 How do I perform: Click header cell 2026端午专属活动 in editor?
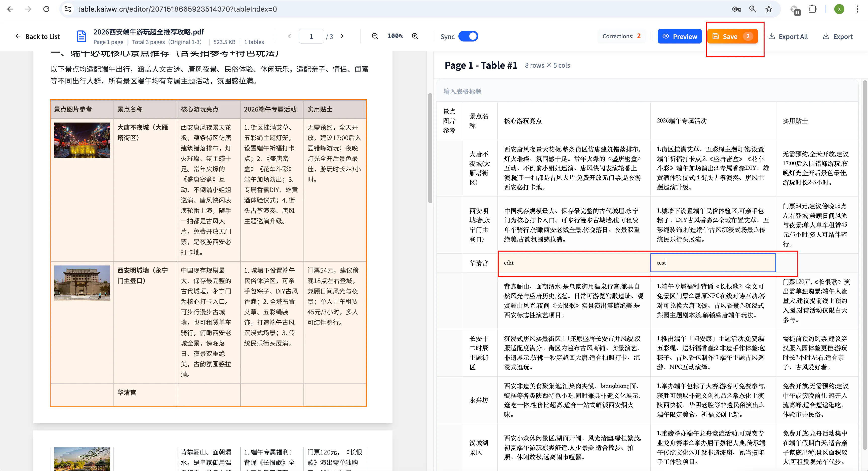click(x=713, y=121)
